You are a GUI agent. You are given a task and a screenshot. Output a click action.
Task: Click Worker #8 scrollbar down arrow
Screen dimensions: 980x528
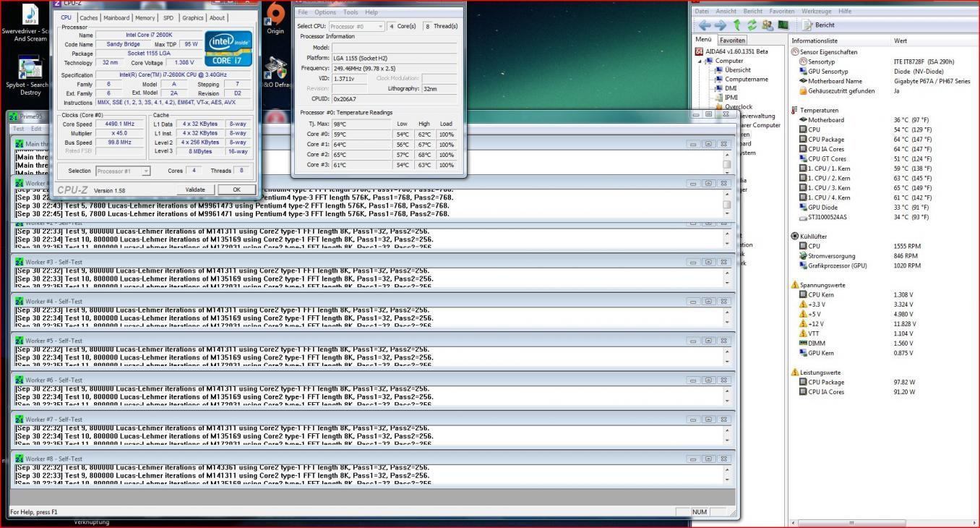[726, 480]
